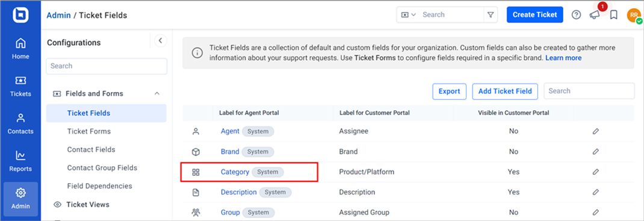Collapse the Fields and Forms section
This screenshot has height=221, width=644.
(x=157, y=94)
